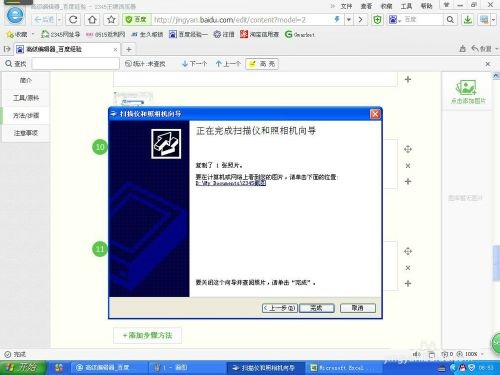Open the 帮助 menu
The image size is (500, 375).
pyautogui.click(x=426, y=6)
